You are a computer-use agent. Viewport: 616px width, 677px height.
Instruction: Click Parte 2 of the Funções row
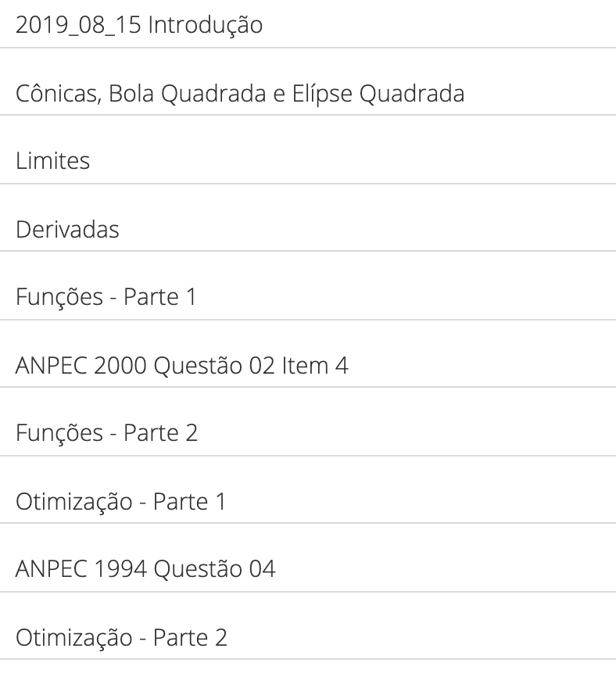(x=160, y=432)
